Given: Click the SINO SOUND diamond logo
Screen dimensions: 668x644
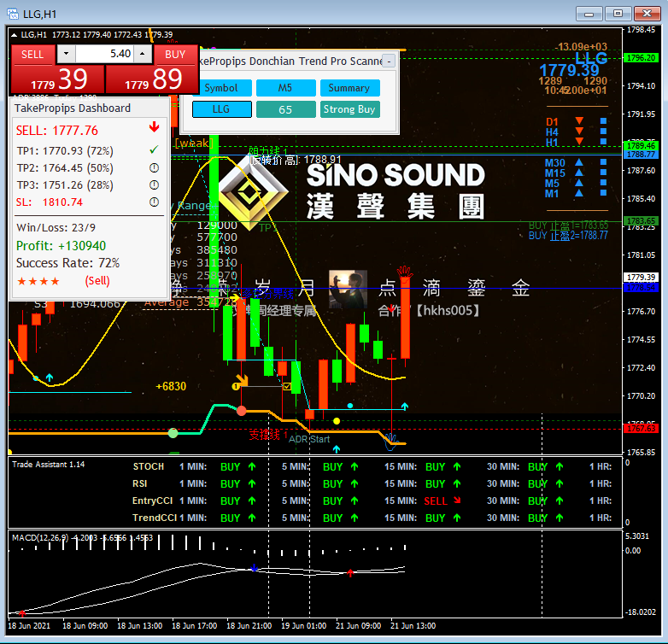Looking at the screenshot, I should [253, 193].
